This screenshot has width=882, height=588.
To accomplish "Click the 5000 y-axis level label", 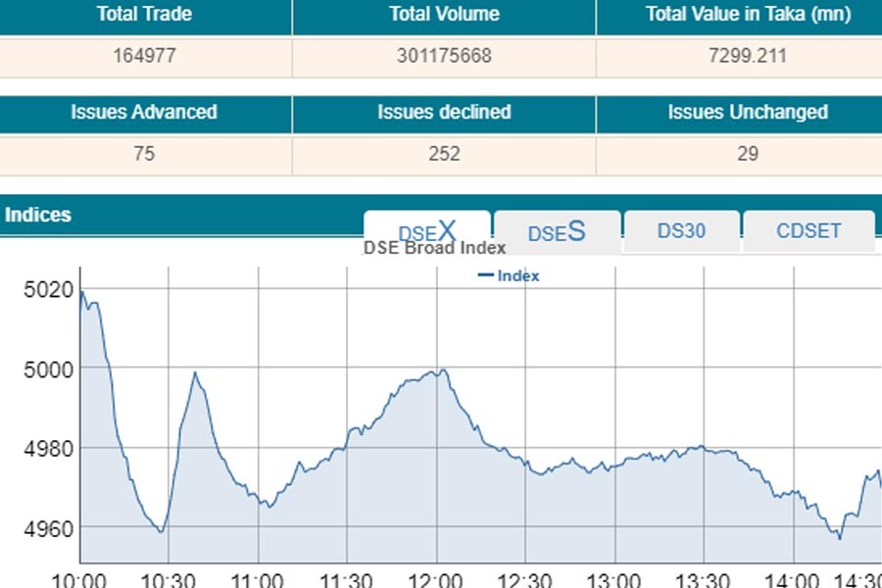I will [x=48, y=369].
